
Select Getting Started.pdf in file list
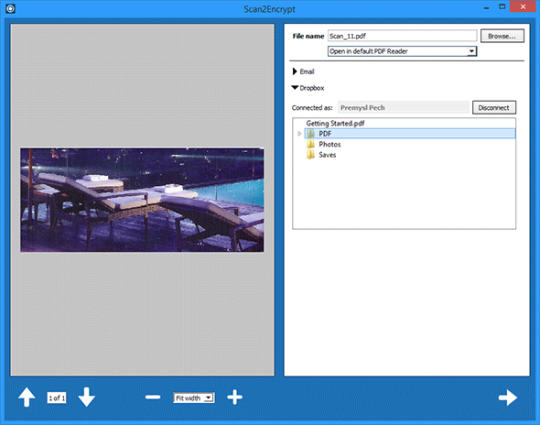point(335,123)
